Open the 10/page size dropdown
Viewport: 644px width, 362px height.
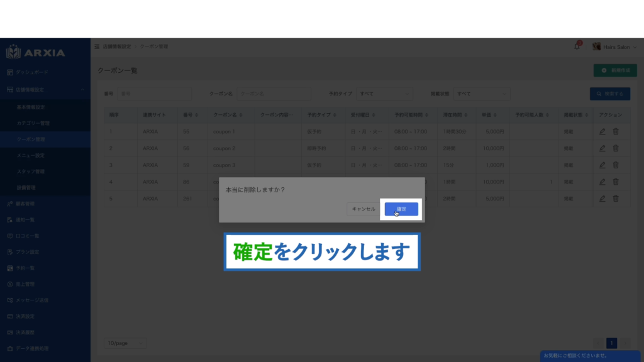coord(125,343)
